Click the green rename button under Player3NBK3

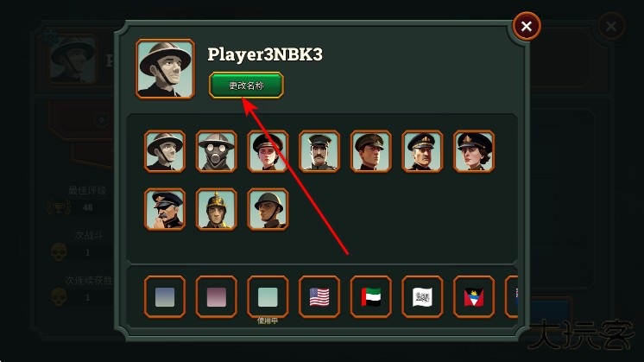click(x=246, y=86)
